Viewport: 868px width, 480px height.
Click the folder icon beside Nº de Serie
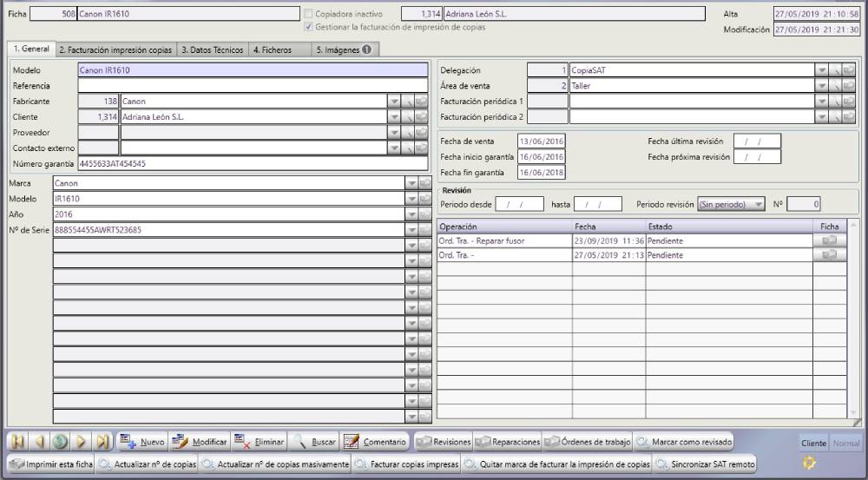[425, 230]
